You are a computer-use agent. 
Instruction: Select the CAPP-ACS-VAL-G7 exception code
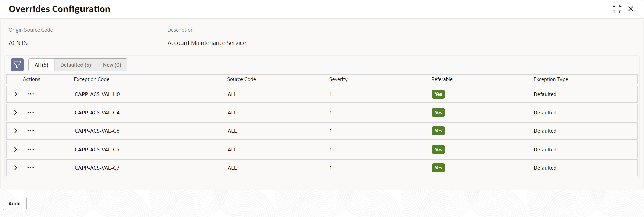[97, 168]
